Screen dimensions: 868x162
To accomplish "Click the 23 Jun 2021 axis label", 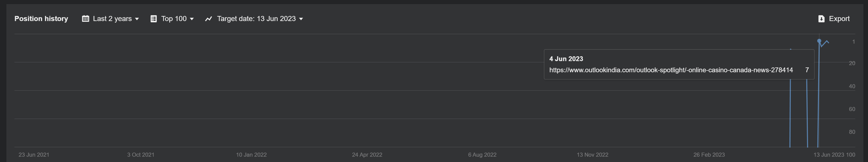I will [34, 155].
